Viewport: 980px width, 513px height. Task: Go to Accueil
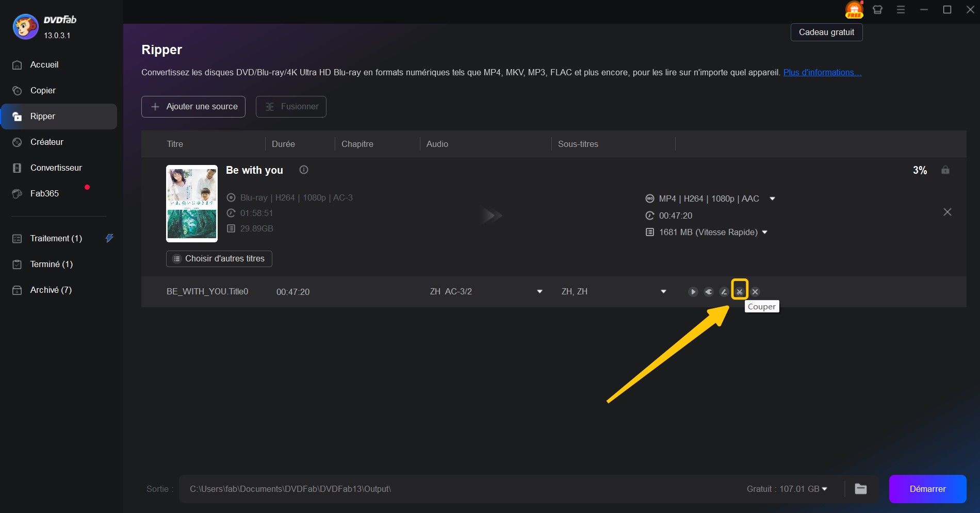pos(59,65)
